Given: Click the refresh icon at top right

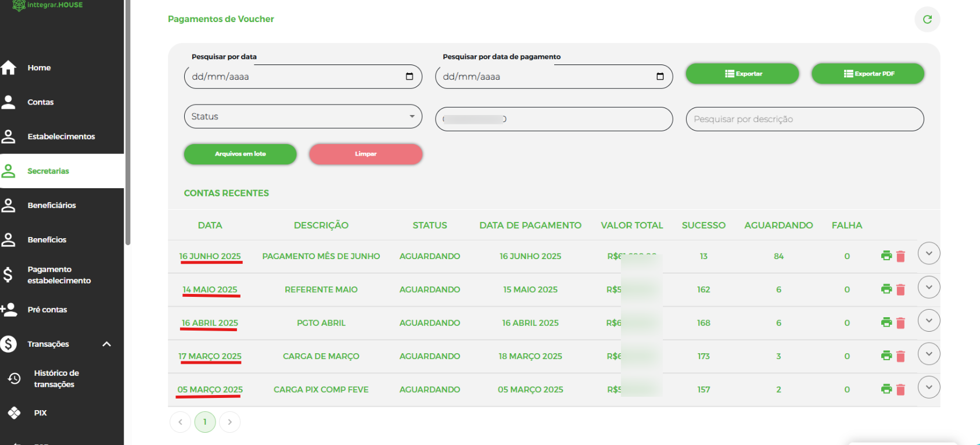Looking at the screenshot, I should pyautogui.click(x=927, y=19).
